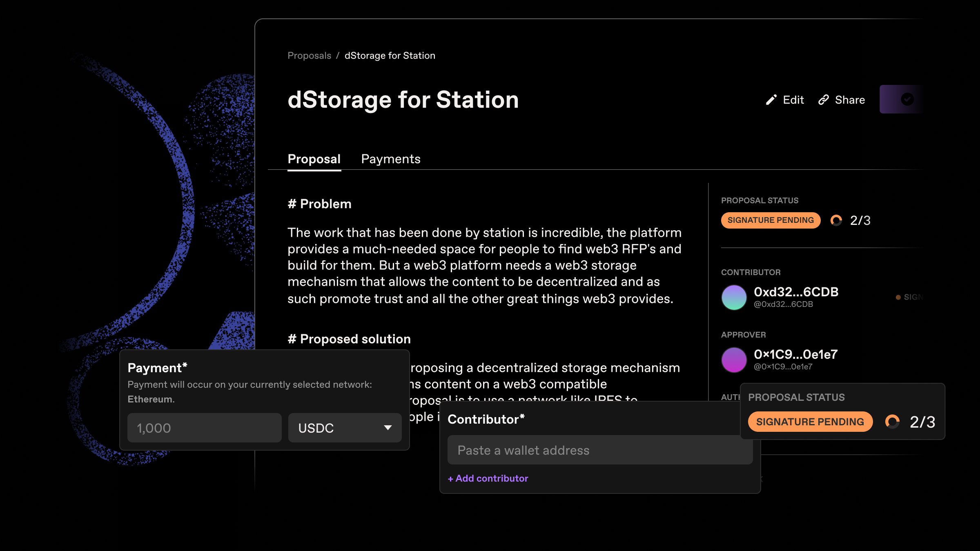Click the Share label text
The width and height of the screenshot is (980, 551).
[x=850, y=100]
